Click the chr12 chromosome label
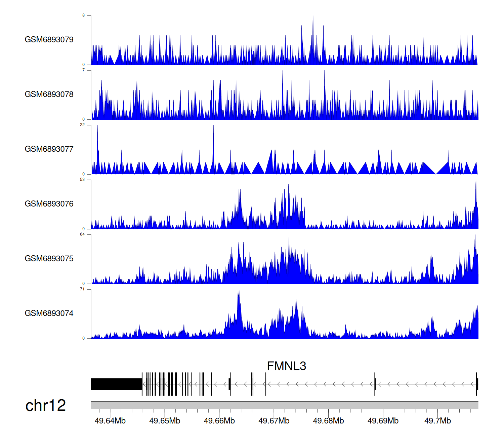This screenshot has width=504, height=444. coord(45,406)
